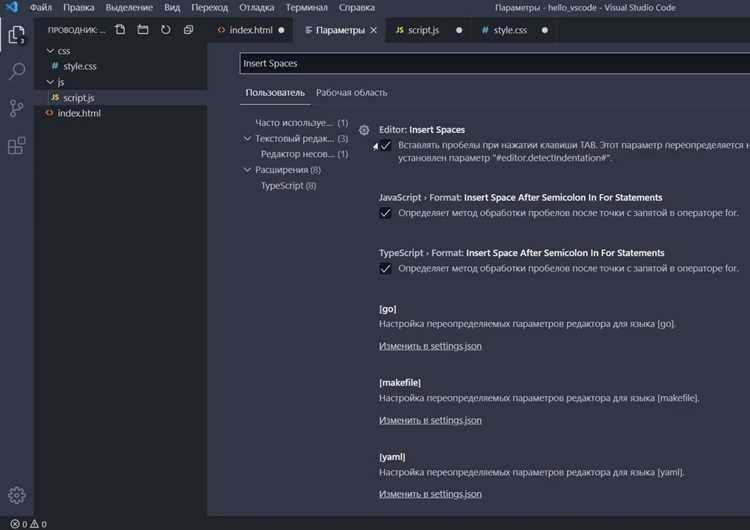Click Изменить в settings.json under [go]
The width and height of the screenshot is (750, 530).
(430, 346)
